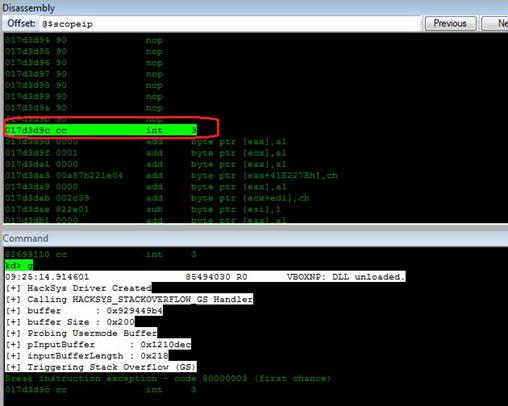Click the kd> g command line

coord(19,265)
